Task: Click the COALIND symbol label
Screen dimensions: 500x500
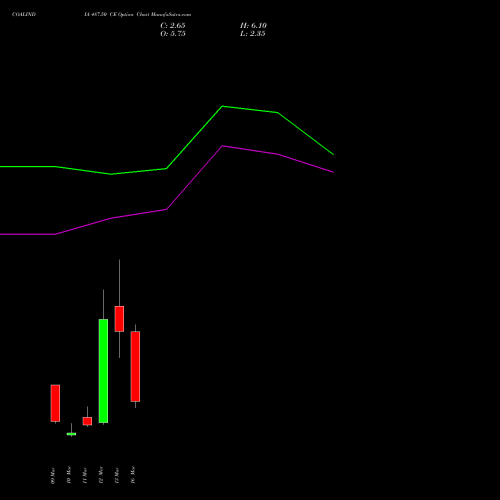Action: click(24, 15)
